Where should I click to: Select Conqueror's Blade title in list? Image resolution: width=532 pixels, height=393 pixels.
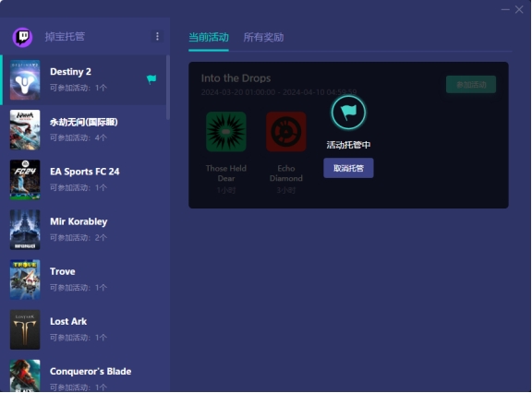(x=91, y=371)
